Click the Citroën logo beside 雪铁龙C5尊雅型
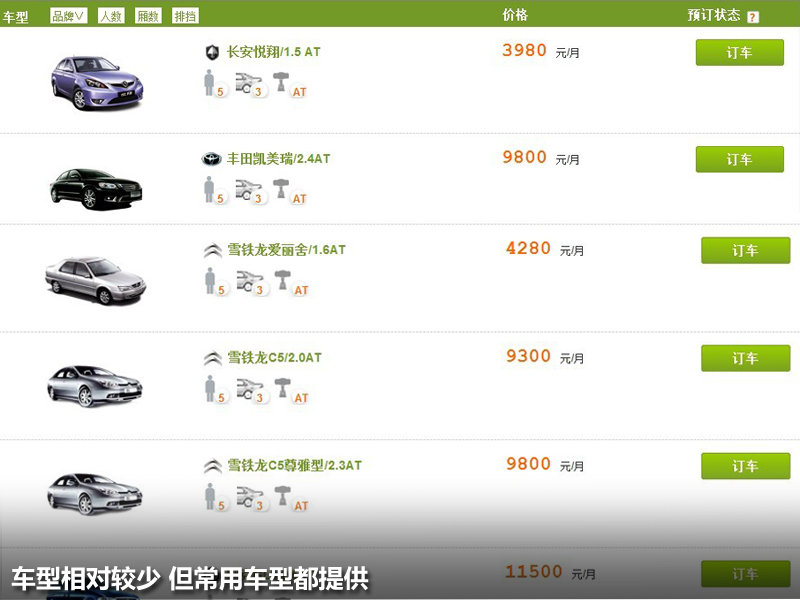Screen dimensions: 800x600 (213, 466)
